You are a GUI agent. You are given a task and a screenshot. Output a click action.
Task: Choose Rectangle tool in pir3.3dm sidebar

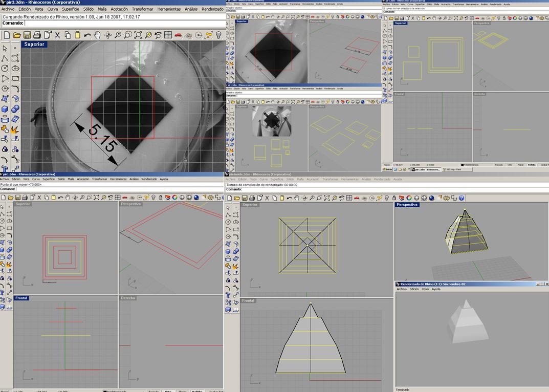pyautogui.click(x=15, y=78)
